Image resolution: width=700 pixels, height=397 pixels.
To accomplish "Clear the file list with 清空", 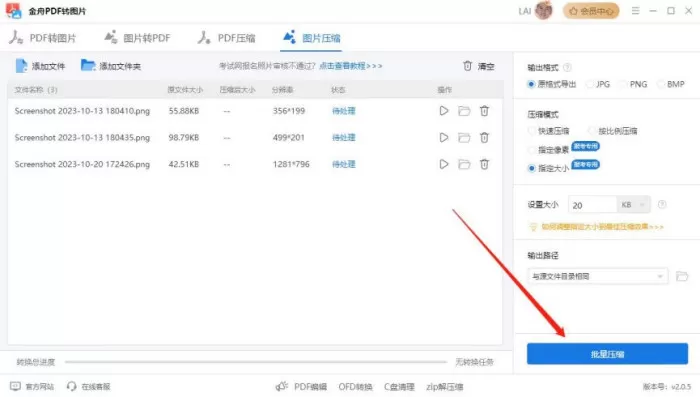I will (x=479, y=66).
